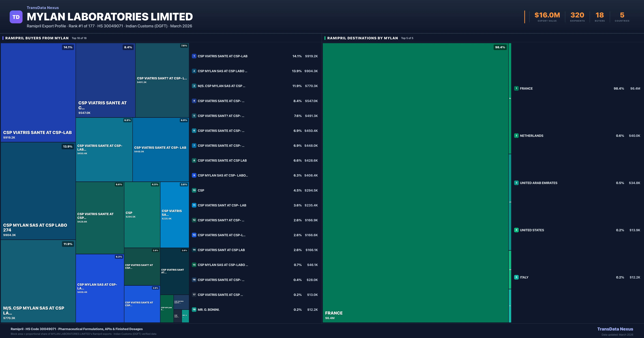The image size is (644, 338).
Task: Click rank badge 1 in buyers list
Action: 194,56
